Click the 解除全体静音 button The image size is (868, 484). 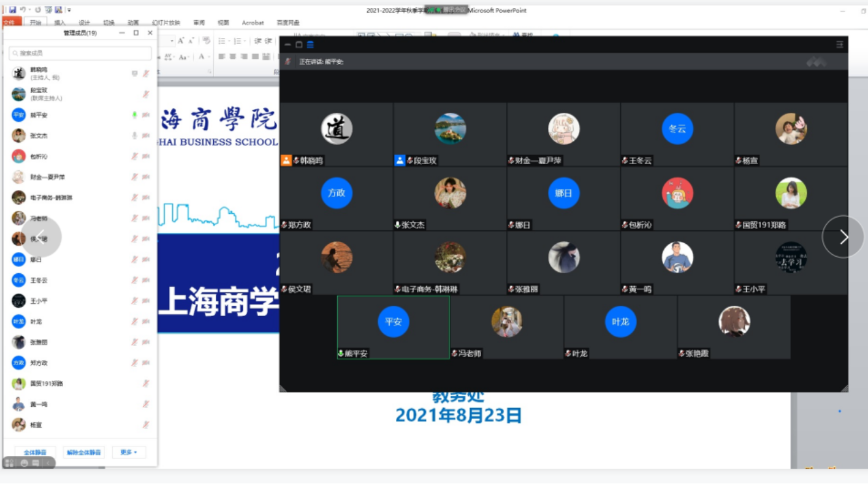tap(83, 452)
